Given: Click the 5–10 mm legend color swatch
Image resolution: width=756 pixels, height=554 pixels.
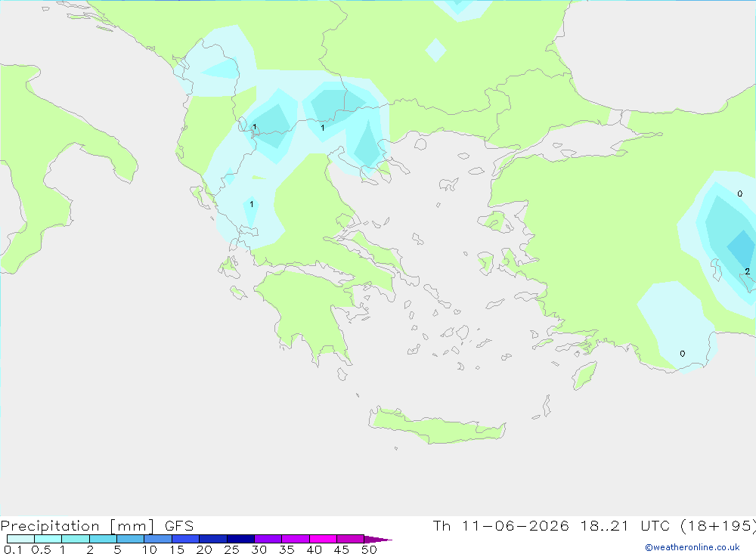Looking at the screenshot, I should click(x=131, y=539).
